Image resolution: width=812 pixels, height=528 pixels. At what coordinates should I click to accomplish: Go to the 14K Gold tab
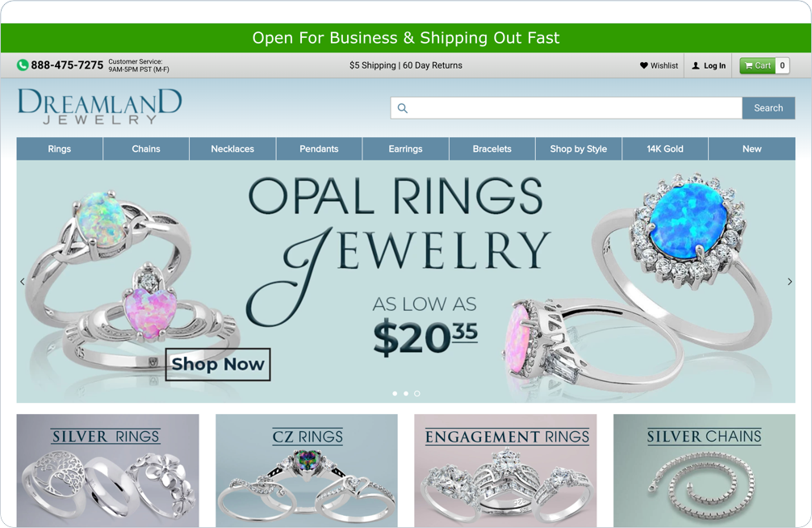[665, 149]
